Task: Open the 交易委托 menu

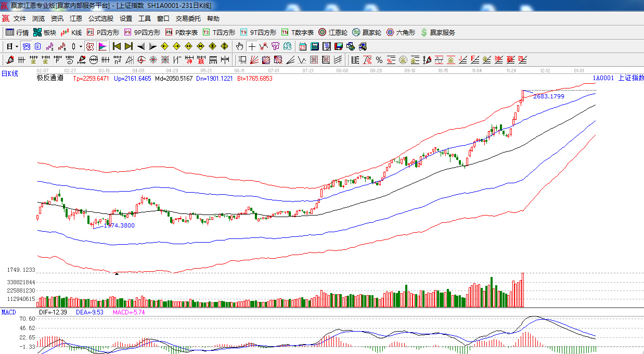Action: [188, 19]
